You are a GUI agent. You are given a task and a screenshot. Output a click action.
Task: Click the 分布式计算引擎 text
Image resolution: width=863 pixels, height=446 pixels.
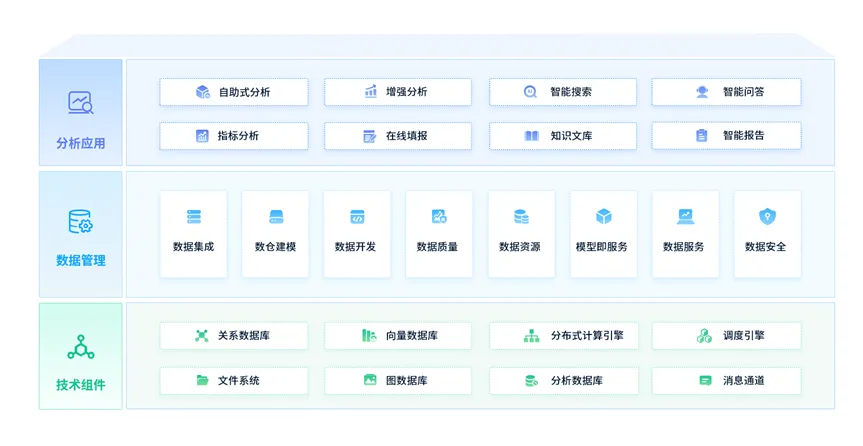pos(587,335)
